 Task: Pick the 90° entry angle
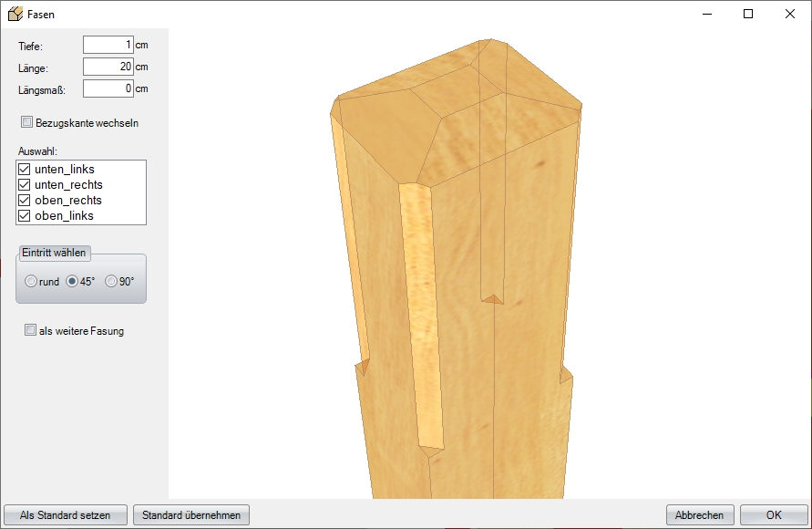pos(112,282)
